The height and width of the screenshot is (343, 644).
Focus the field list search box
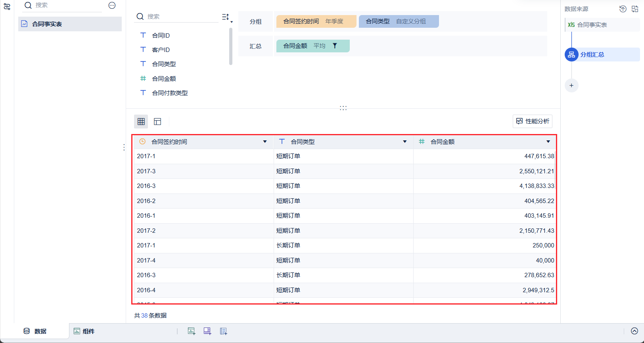tap(176, 16)
